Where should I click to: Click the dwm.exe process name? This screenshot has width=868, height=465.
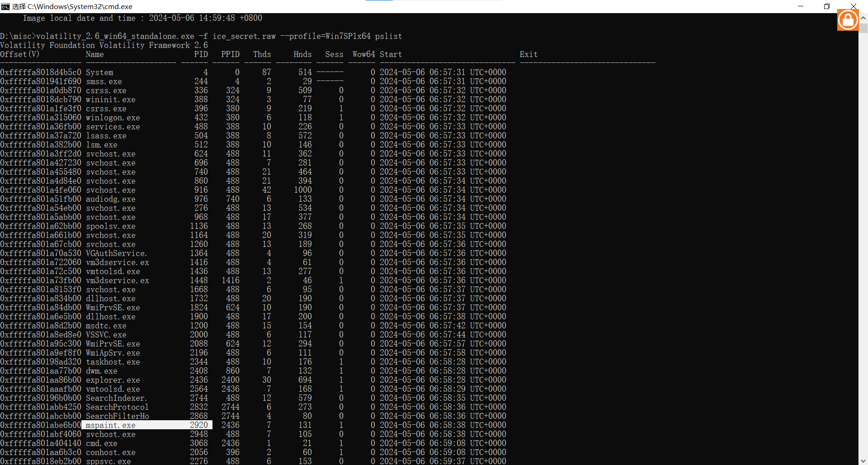(x=102, y=371)
